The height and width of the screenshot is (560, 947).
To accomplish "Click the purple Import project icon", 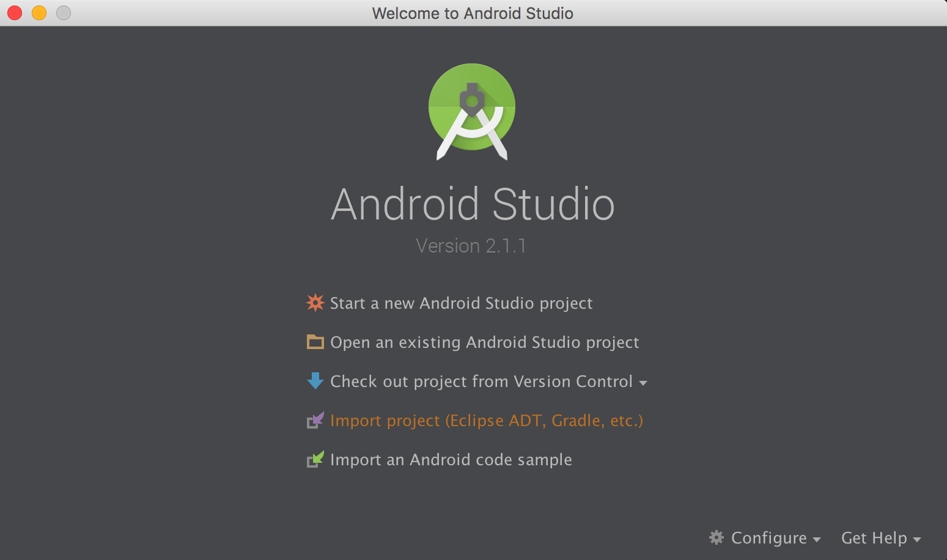I will pos(315,420).
